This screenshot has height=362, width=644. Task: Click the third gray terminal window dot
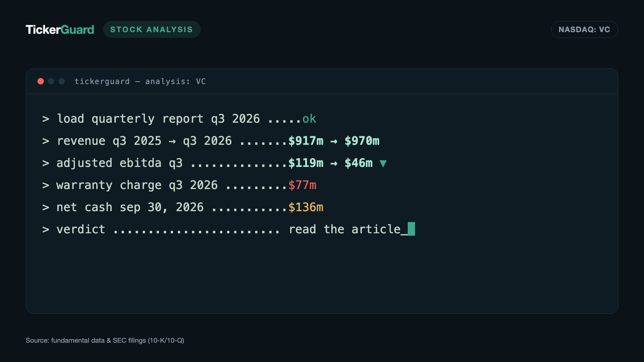point(62,81)
